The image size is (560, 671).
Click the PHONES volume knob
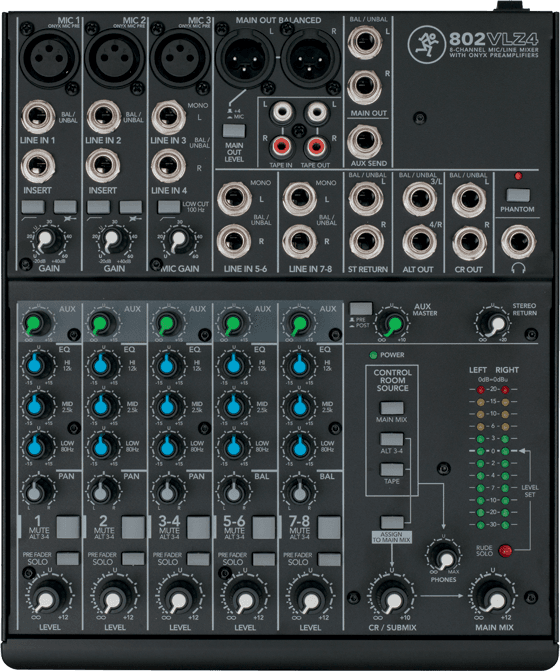tap(444, 557)
